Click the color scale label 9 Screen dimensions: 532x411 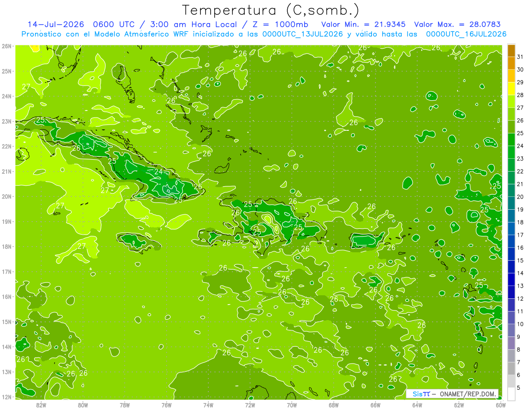(519, 337)
